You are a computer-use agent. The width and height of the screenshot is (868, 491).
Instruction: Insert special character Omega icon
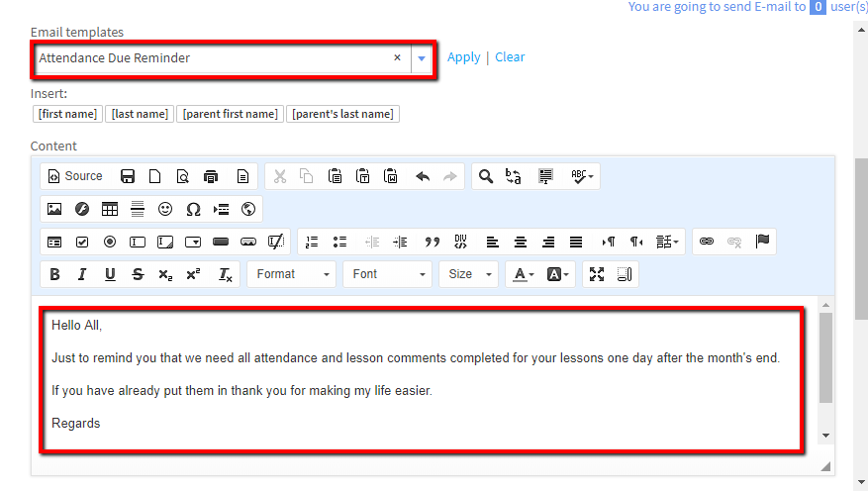pyautogui.click(x=193, y=209)
